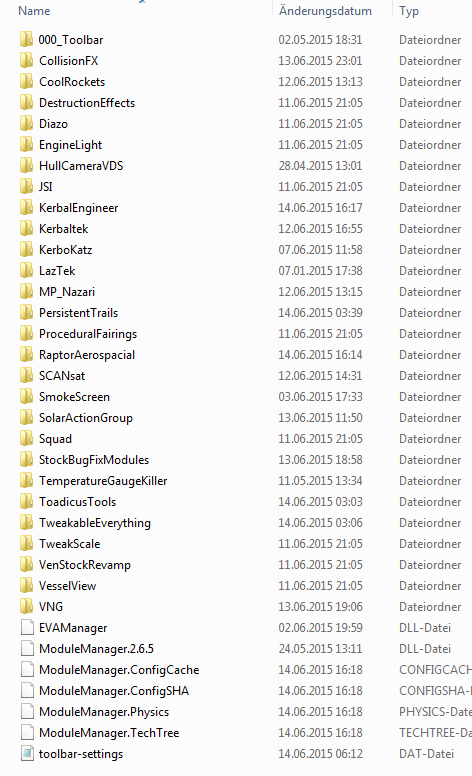Select the 000_Toolbar folder icon
Screen dimensions: 472x776
tap(27, 39)
